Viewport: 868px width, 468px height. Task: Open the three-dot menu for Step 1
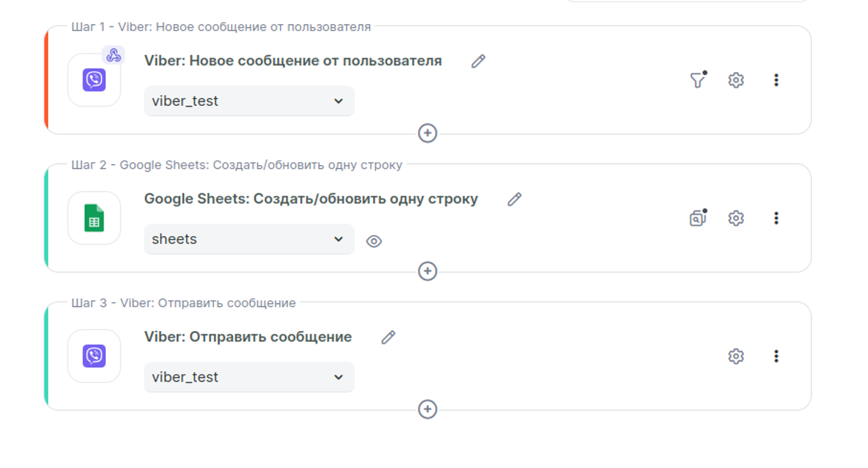point(776,80)
